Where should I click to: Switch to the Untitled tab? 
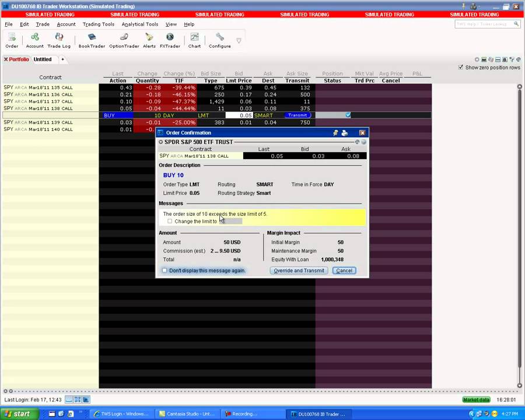[x=43, y=60]
